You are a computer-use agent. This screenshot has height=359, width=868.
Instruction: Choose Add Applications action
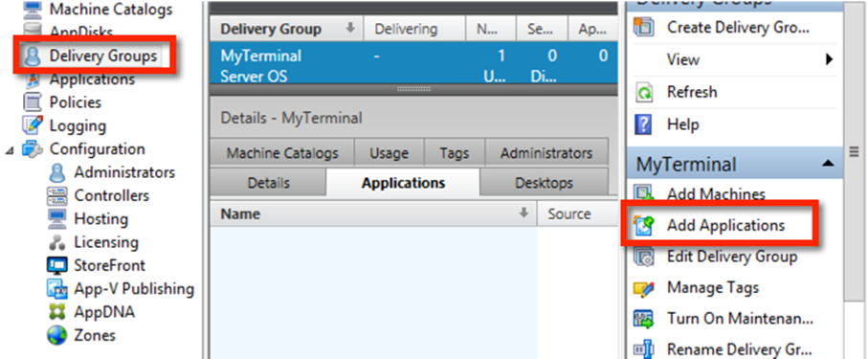point(725,226)
